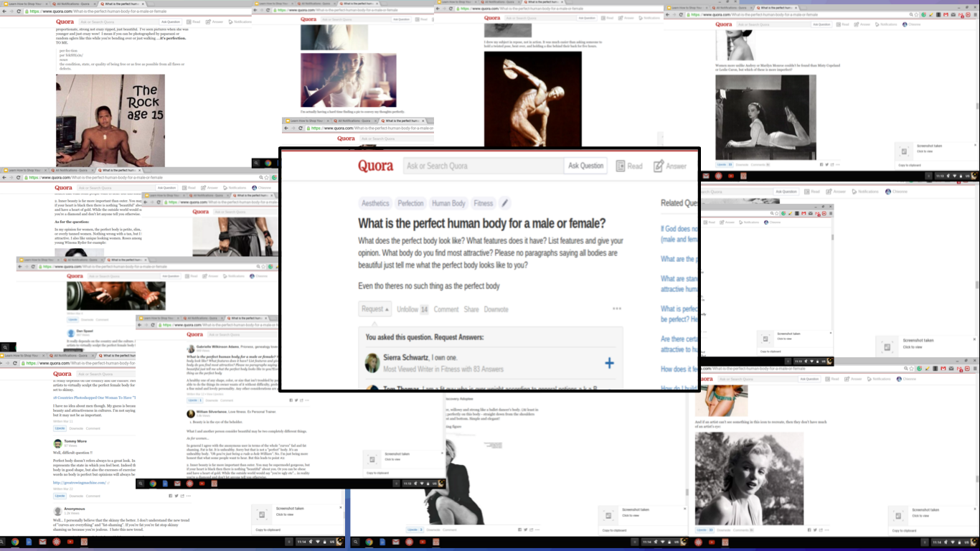
Task: Toggle Unfollow on the perfect body question
Action: pos(413,309)
